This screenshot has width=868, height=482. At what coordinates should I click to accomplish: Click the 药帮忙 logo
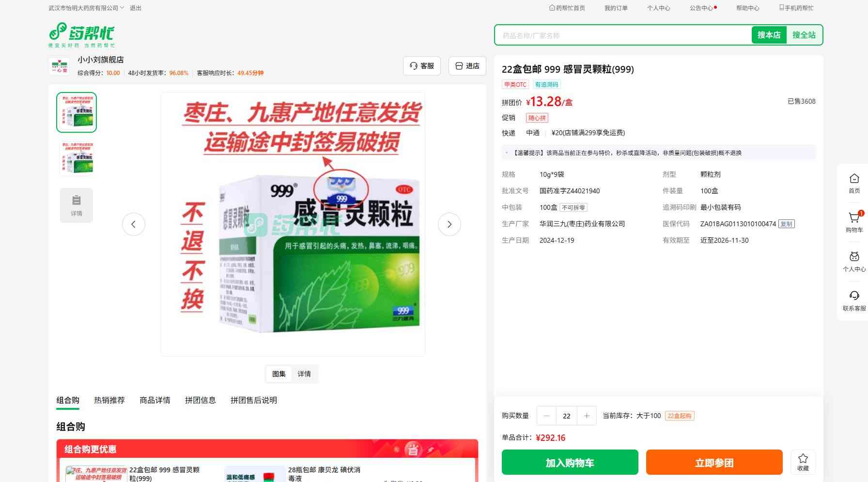[81, 35]
